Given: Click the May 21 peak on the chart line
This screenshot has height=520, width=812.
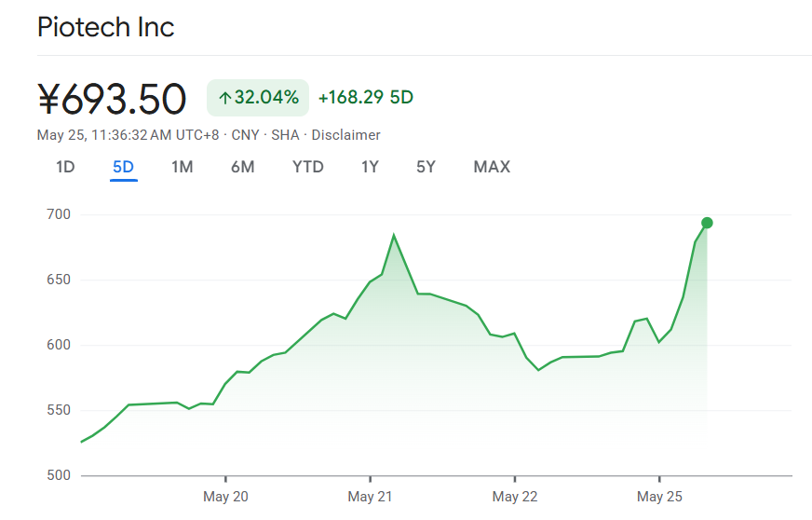Looking at the screenshot, I should [x=394, y=236].
